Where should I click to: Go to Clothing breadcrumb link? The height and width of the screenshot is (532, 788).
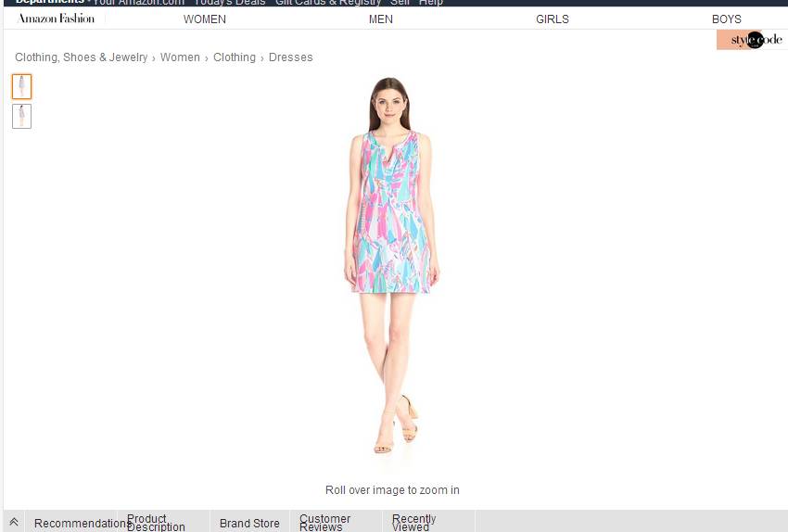coord(235,57)
